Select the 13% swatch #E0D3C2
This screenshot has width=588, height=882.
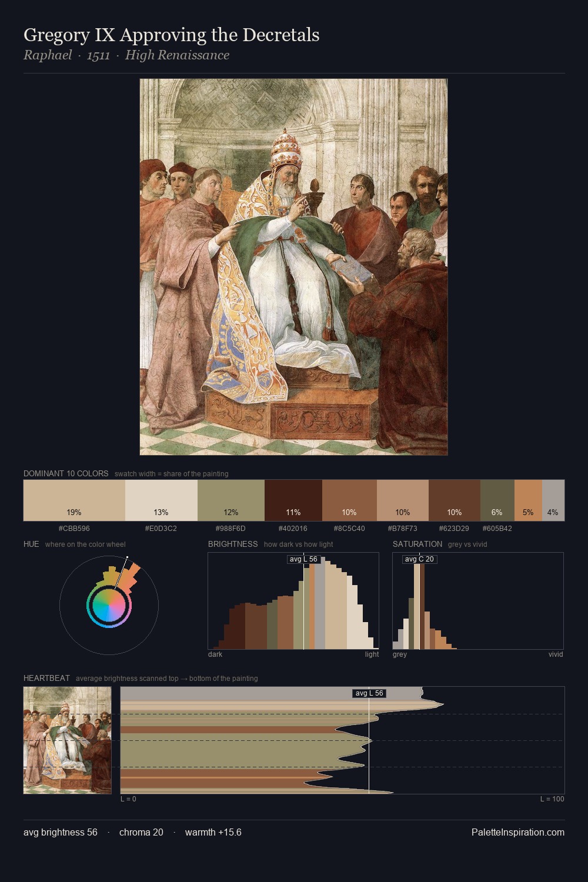click(161, 500)
